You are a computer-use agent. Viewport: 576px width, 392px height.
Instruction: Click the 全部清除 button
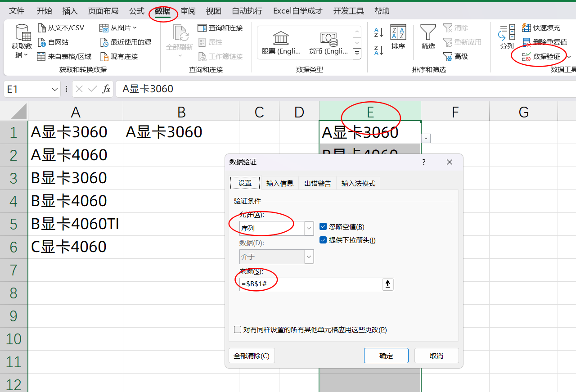point(252,356)
